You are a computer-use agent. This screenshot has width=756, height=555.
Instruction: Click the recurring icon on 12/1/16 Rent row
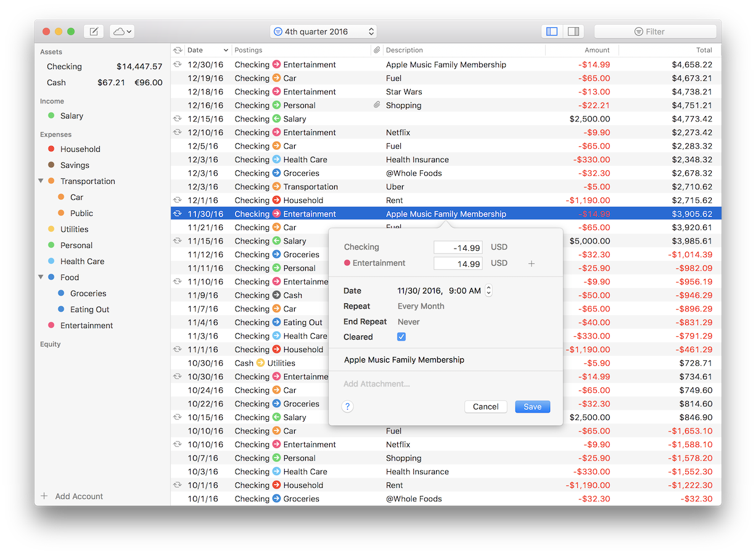click(178, 200)
